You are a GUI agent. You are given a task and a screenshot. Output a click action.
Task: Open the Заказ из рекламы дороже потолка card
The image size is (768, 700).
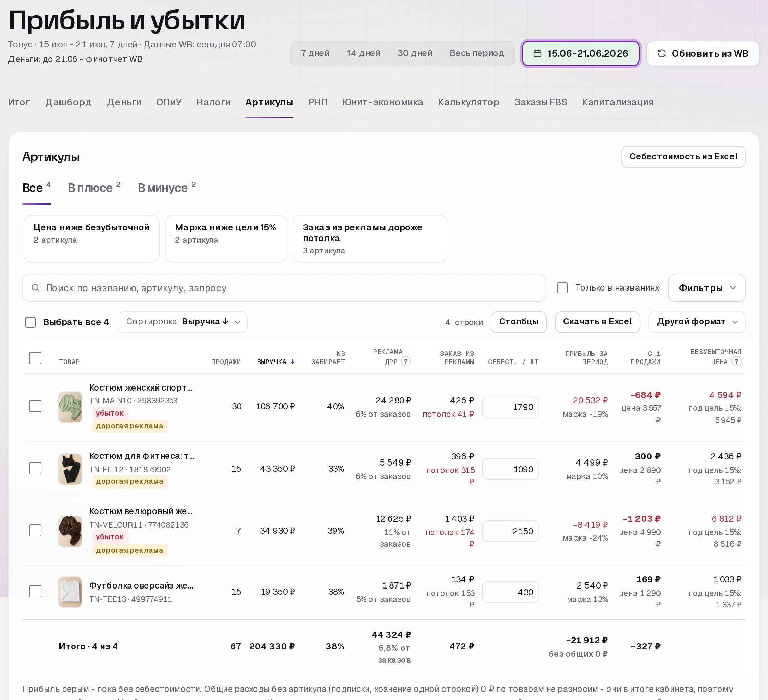(x=370, y=239)
